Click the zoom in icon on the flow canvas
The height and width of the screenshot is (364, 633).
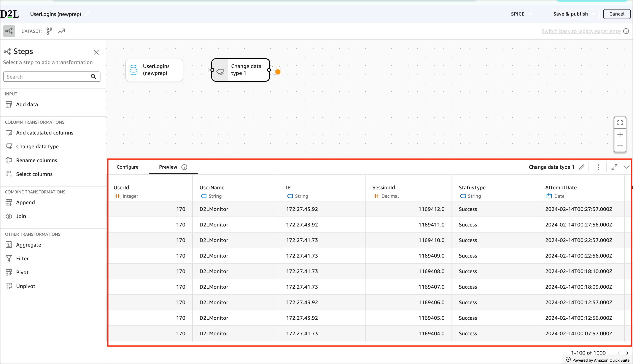coord(620,134)
